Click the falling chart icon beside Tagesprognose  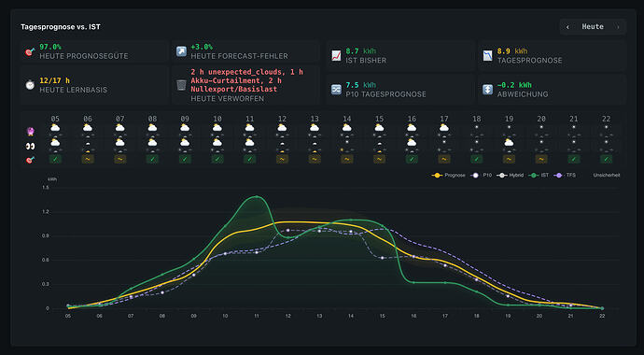tap(487, 56)
